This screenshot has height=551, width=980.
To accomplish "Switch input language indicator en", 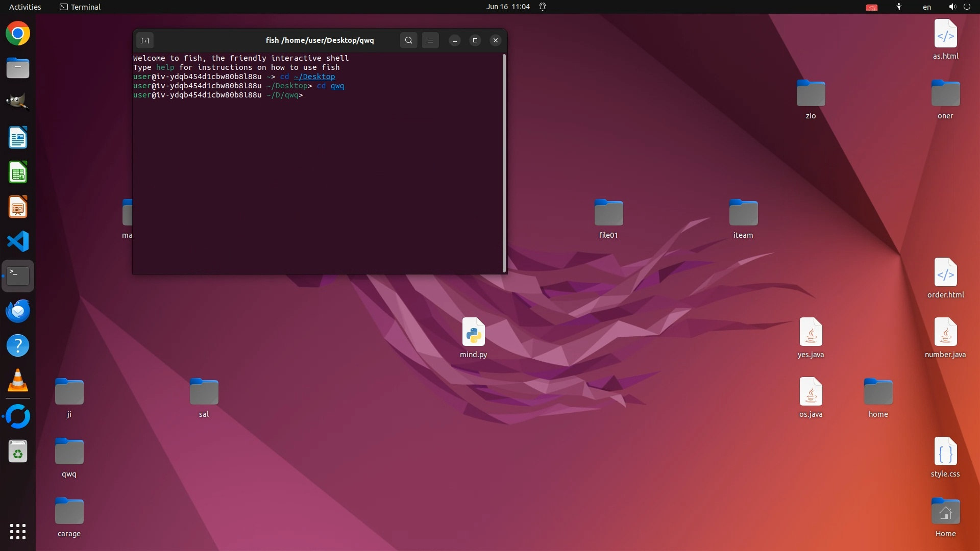I will [x=926, y=7].
